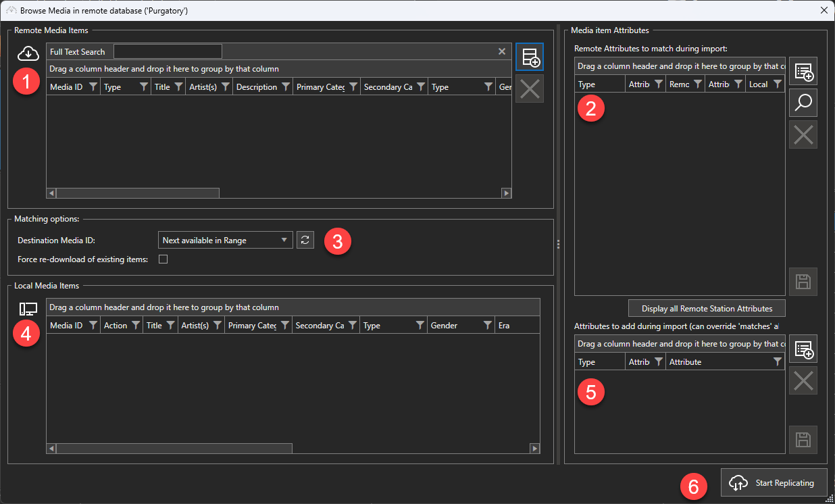Click the Local Media Items horizontal scrollbar thumb
835x504 pixels.
point(174,448)
